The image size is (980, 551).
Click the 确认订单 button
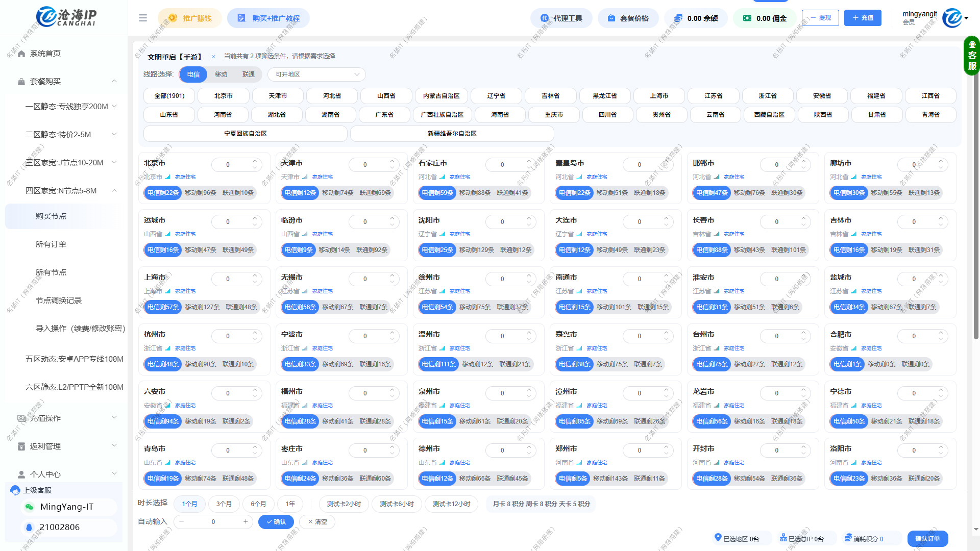point(927,538)
